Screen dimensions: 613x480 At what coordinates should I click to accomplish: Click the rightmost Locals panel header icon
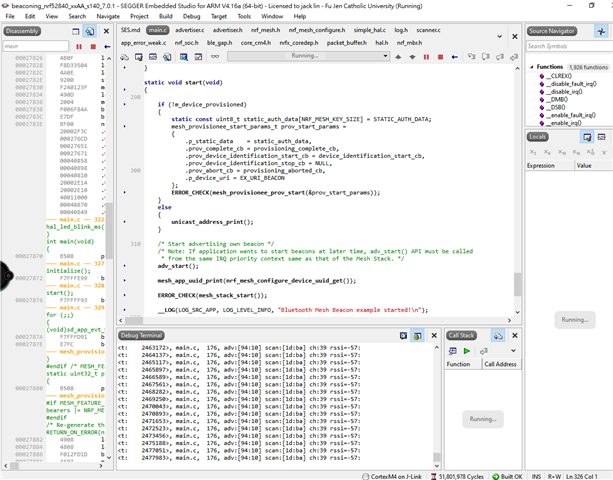[x=602, y=136]
